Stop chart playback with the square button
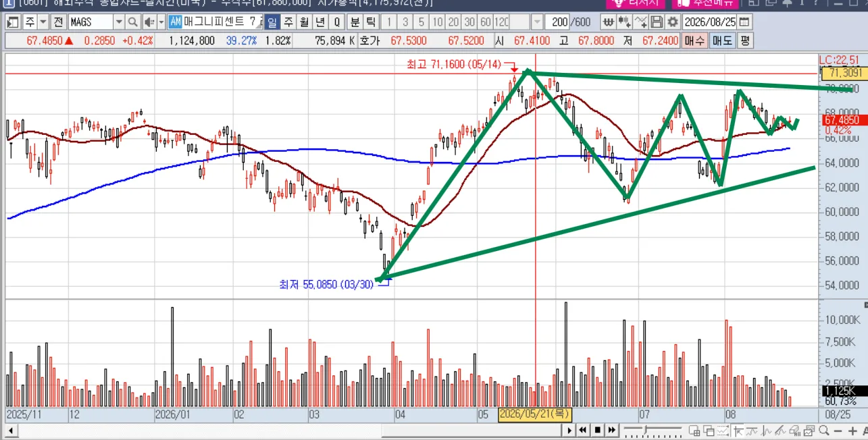Viewport: 868px width, 440px height. point(596,430)
